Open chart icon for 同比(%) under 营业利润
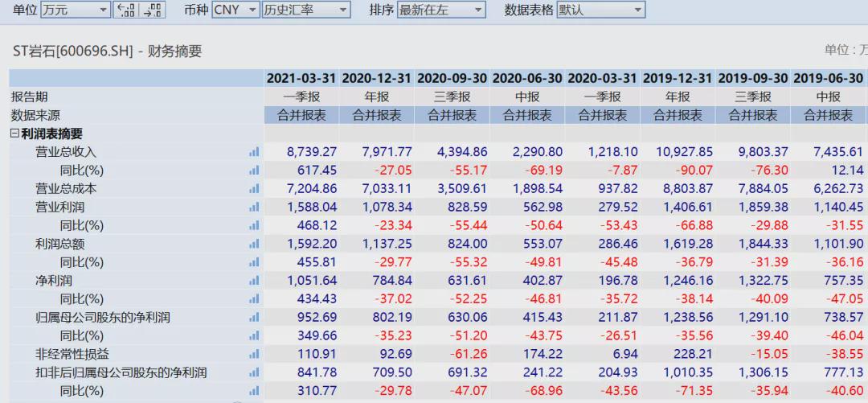868x403 pixels. pos(254,225)
